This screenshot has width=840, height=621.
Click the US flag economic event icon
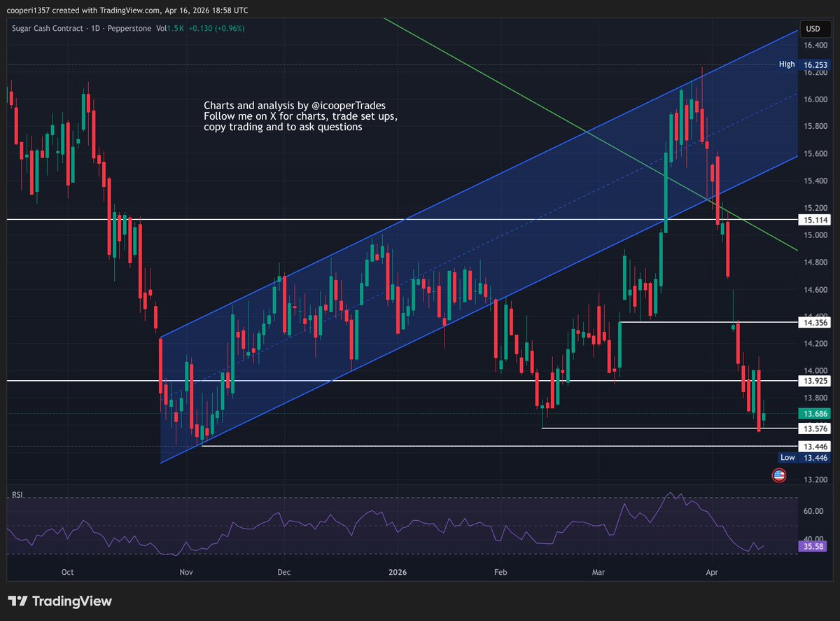click(x=780, y=475)
